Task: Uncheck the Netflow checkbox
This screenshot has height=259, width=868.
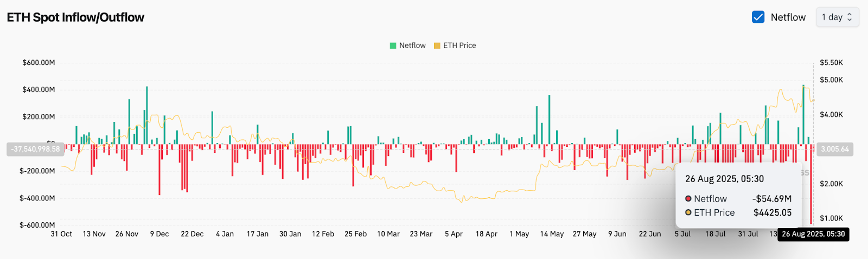Action: (758, 17)
